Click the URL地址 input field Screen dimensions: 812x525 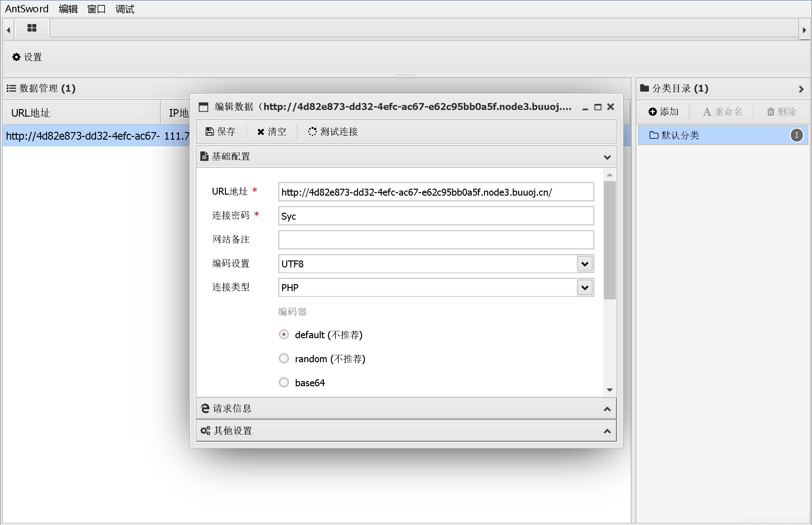coord(436,192)
